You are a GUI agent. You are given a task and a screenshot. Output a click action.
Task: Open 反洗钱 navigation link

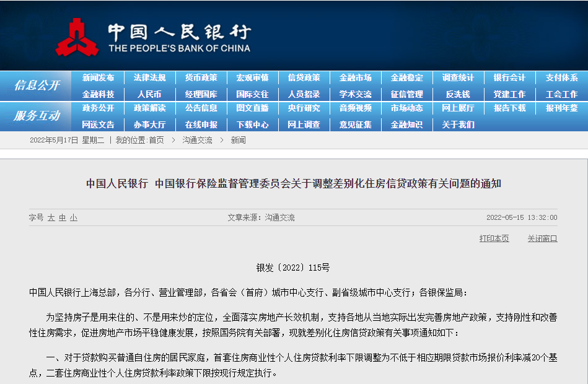pyautogui.click(x=458, y=94)
